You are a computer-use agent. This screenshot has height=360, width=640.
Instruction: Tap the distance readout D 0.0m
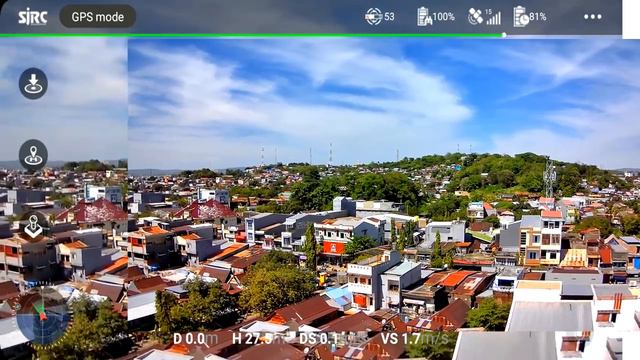point(196,338)
